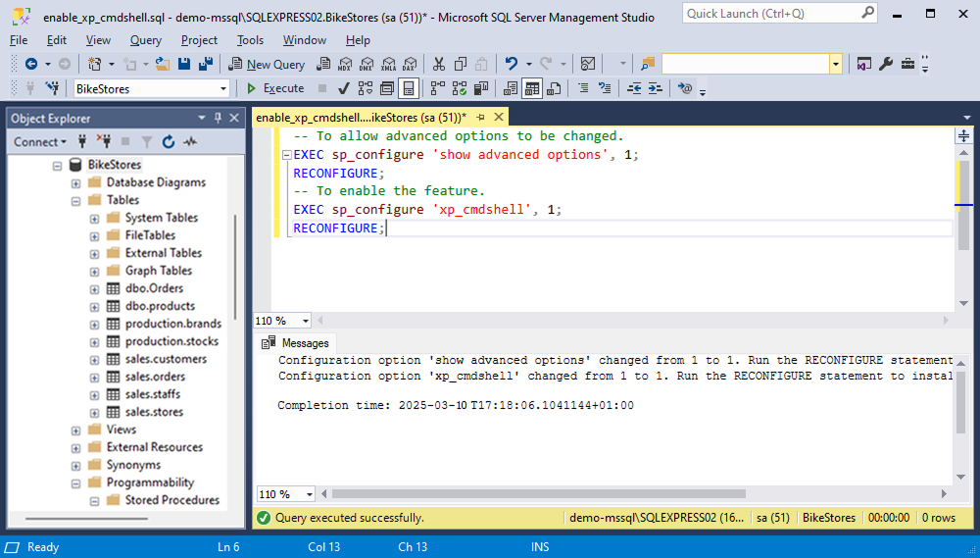Click the Object Explorer filter funnel icon
Viewport: 980px width, 558px height.
coord(147,142)
